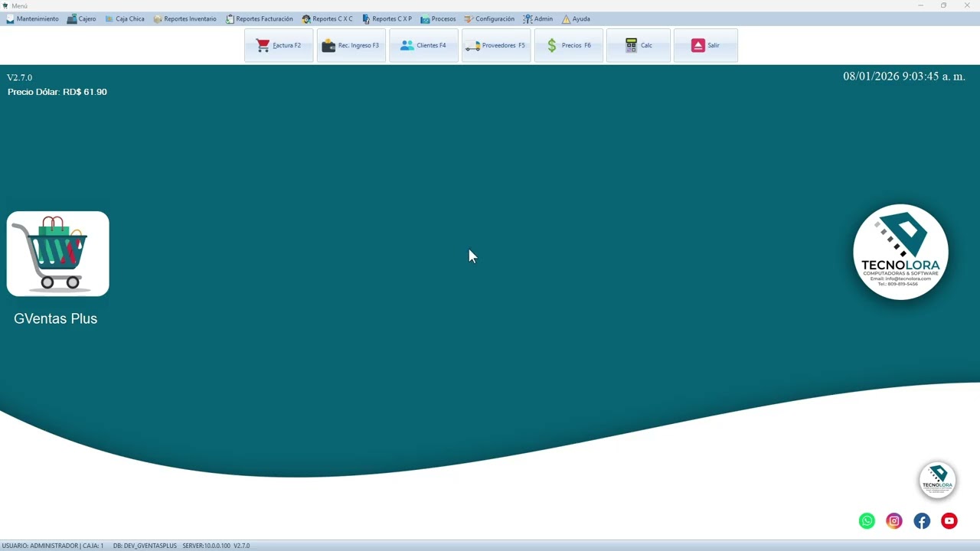This screenshot has height=551, width=980.
Task: Open the Ayuda menu
Action: pos(576,19)
